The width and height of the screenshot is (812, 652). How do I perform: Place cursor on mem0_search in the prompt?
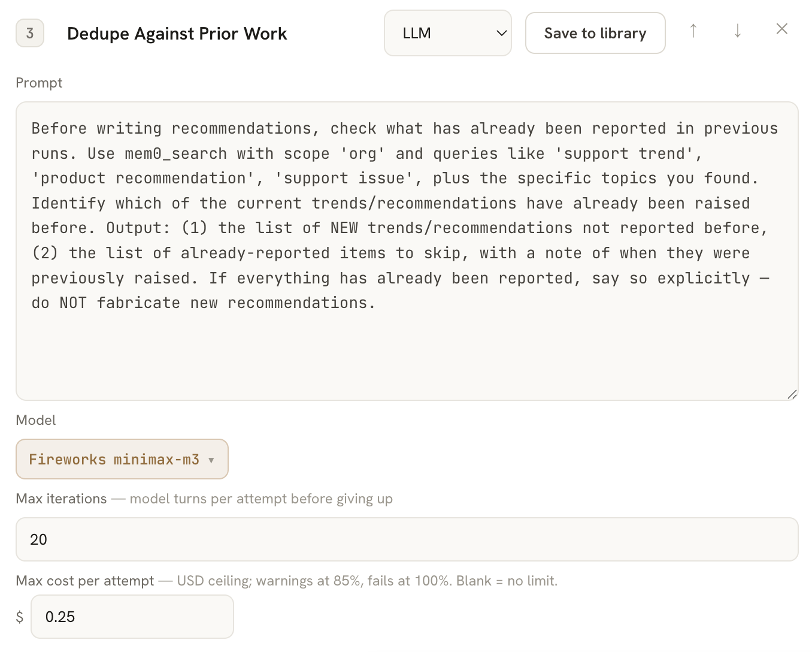click(176, 154)
